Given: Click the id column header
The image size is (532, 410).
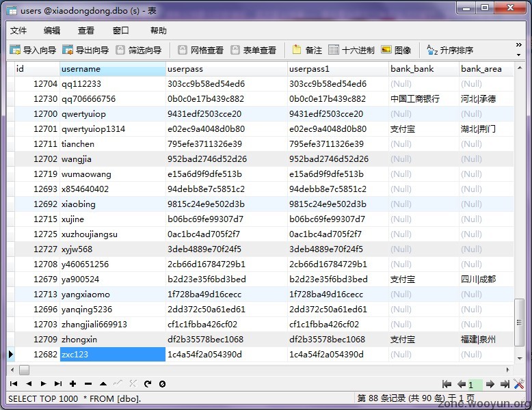Looking at the screenshot, I should [x=37, y=69].
